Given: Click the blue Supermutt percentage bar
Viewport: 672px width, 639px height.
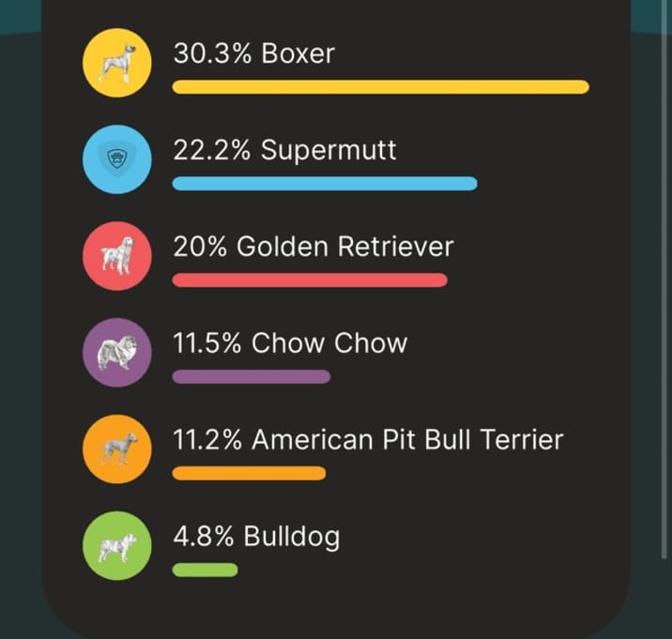Looking at the screenshot, I should point(325,183).
